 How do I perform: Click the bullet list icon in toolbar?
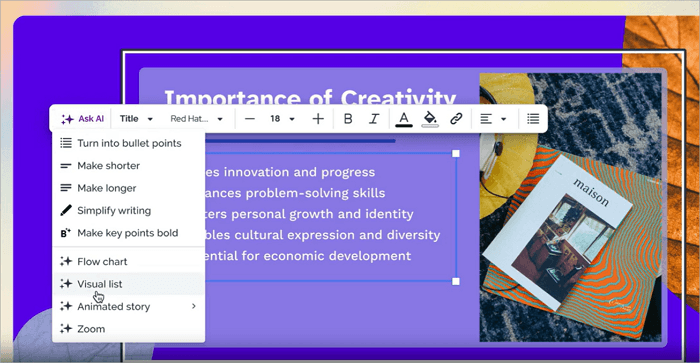tap(533, 119)
